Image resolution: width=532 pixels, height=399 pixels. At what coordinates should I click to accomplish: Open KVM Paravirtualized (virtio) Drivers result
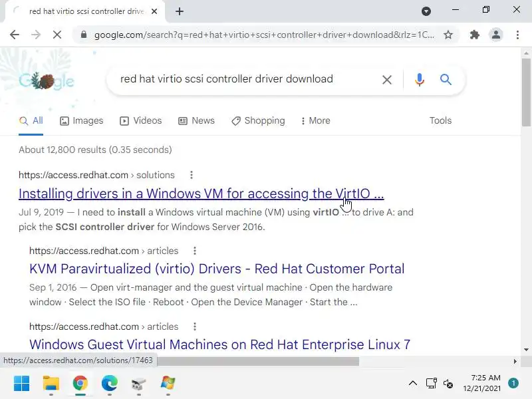217,269
